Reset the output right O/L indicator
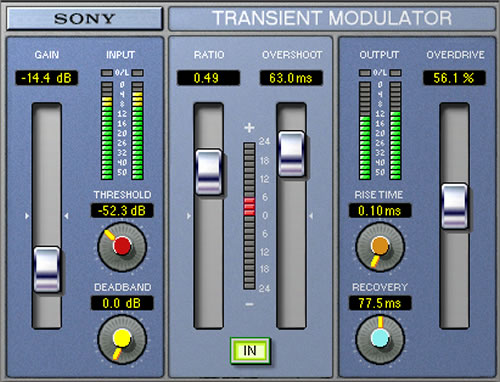The image size is (500, 382). [x=396, y=73]
